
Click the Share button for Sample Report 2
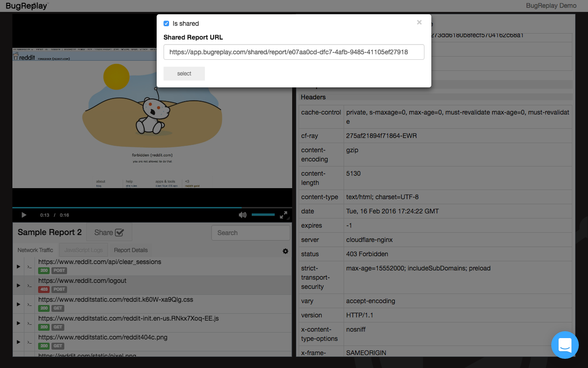[x=109, y=232]
